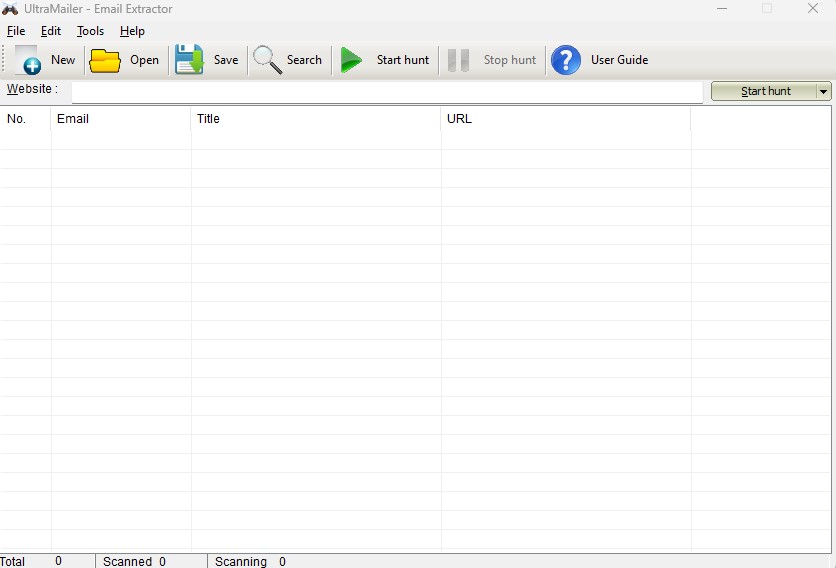Screen dimensions: 836x568
Task: Sort by the Title column header
Action: (x=315, y=119)
